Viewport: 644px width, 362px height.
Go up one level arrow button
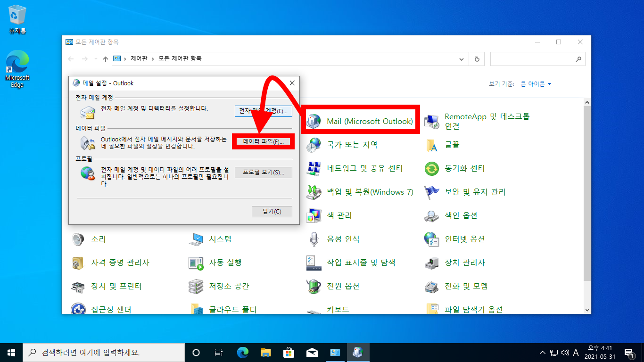point(106,59)
